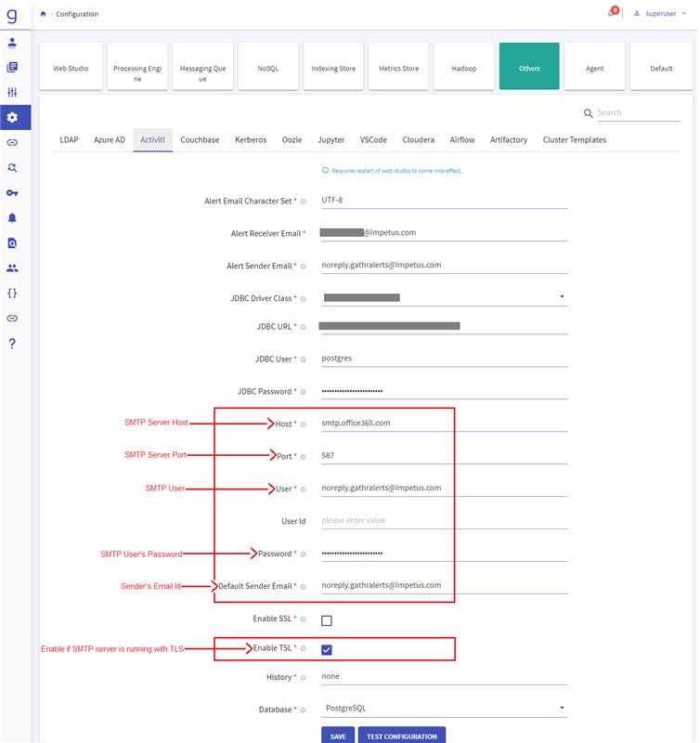Viewport: 700px width, 743px height.
Task: Check the Enable SSL checkbox
Action: tap(326, 620)
